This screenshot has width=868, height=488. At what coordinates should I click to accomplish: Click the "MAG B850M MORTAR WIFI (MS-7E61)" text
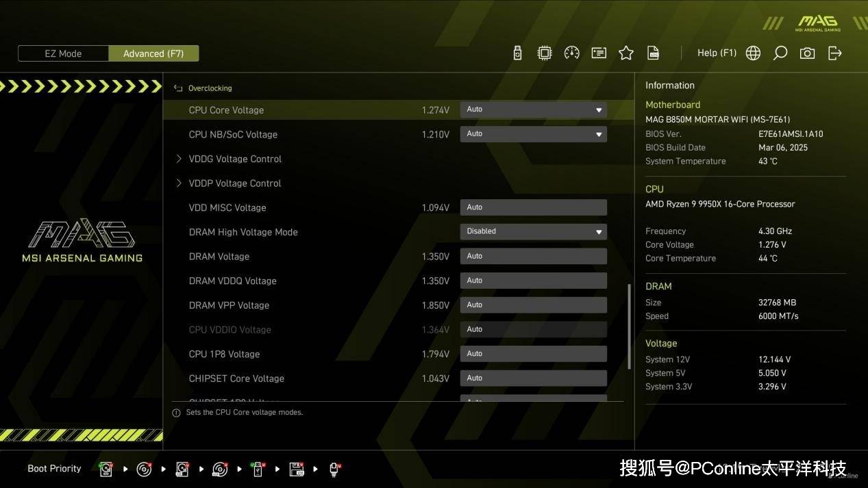tap(717, 120)
